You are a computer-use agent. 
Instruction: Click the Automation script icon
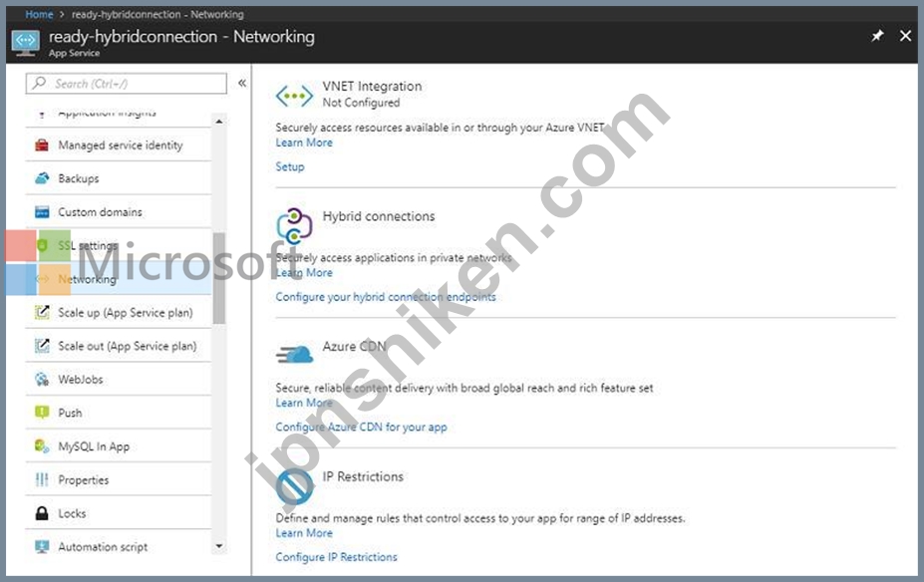click(42, 547)
